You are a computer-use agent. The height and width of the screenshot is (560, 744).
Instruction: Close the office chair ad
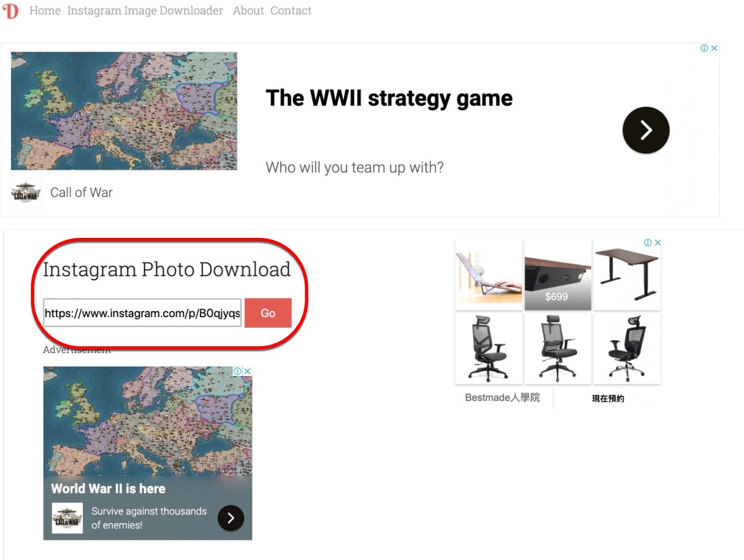click(658, 243)
